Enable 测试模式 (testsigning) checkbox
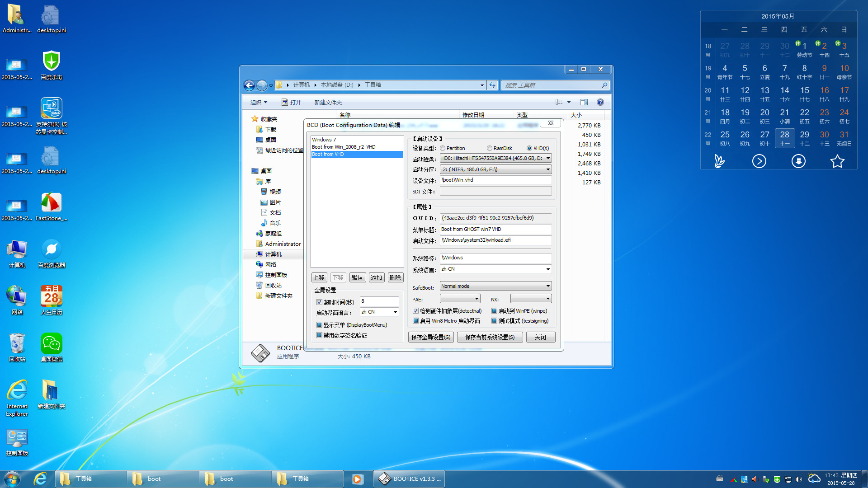Screen dimensions: 868x488 (494, 321)
